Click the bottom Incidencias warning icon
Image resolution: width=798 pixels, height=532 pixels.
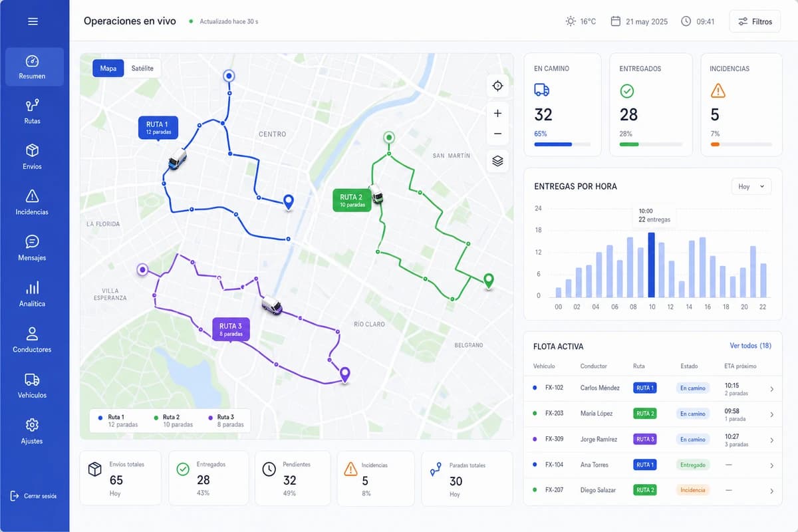(x=350, y=469)
